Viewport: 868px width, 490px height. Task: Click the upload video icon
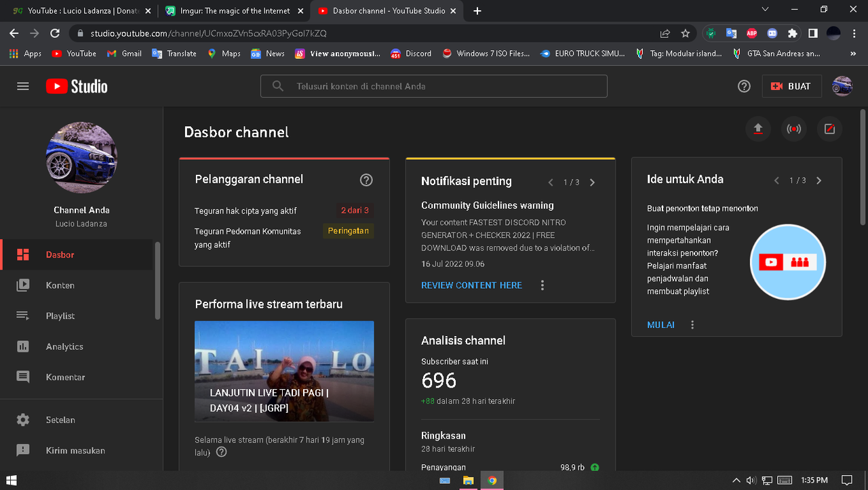click(x=758, y=129)
